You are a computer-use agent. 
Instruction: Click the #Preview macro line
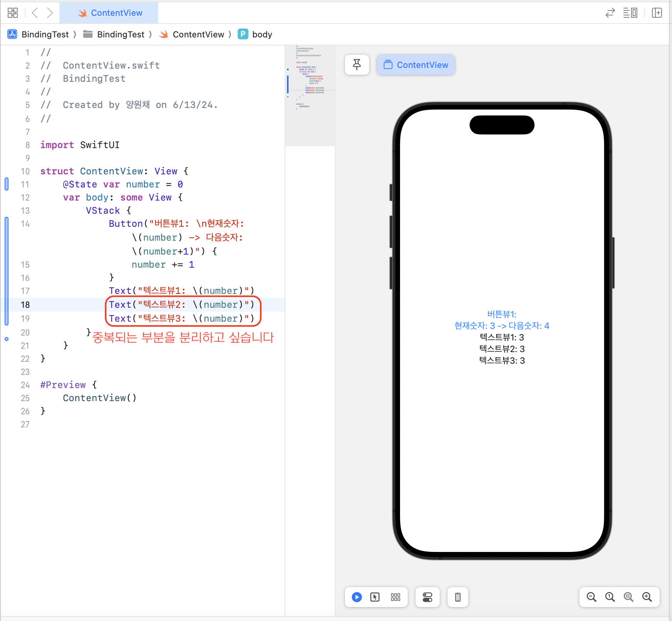coord(69,385)
